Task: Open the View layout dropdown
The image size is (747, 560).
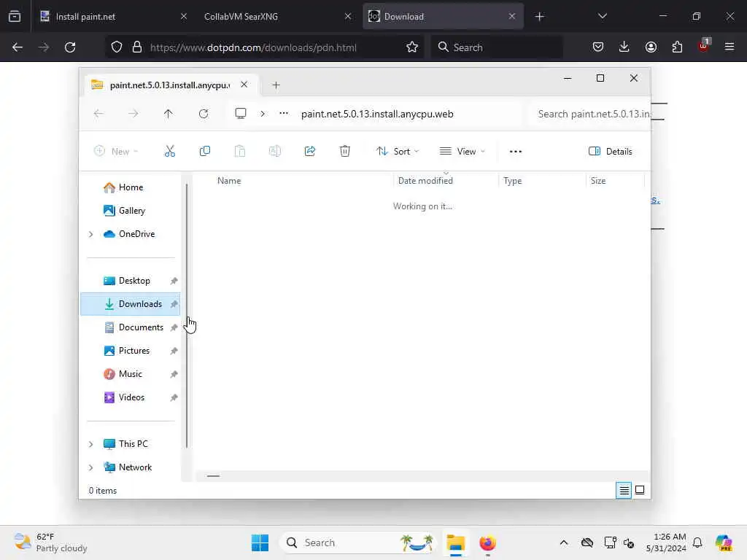Action: point(462,152)
